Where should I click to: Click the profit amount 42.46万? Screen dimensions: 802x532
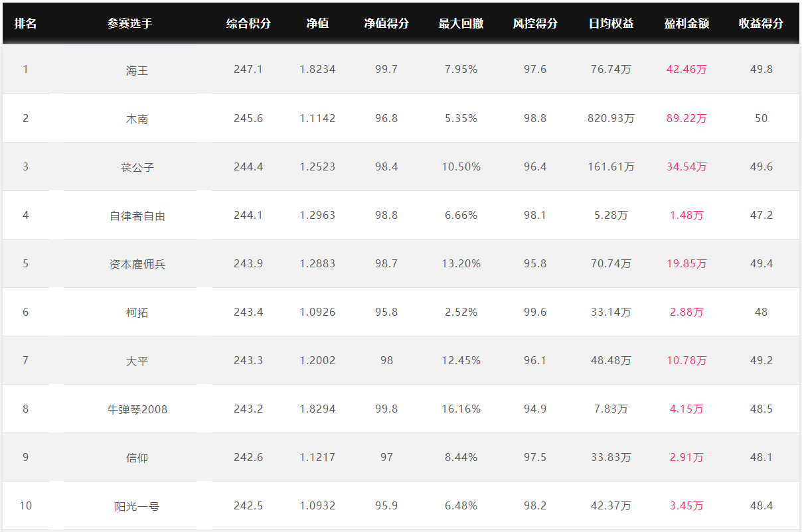pos(686,70)
